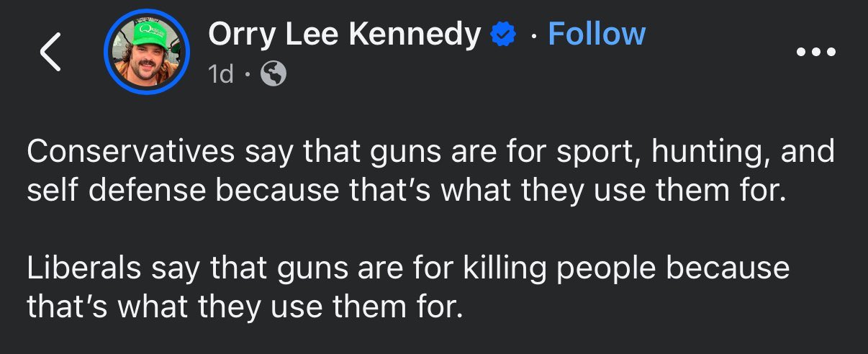Viewport: 868px width, 354px height.
Task: Open the Orry Lee Kennedy profile name
Action: pos(344,35)
